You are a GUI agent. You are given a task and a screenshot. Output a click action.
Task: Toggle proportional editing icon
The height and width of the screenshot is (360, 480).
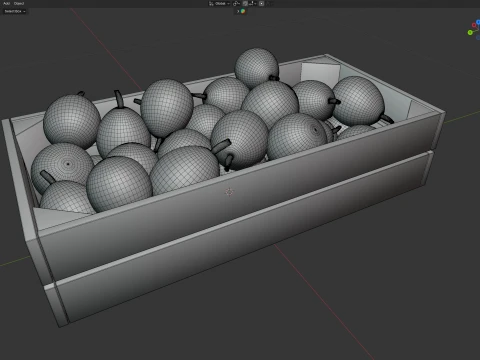click(261, 4)
